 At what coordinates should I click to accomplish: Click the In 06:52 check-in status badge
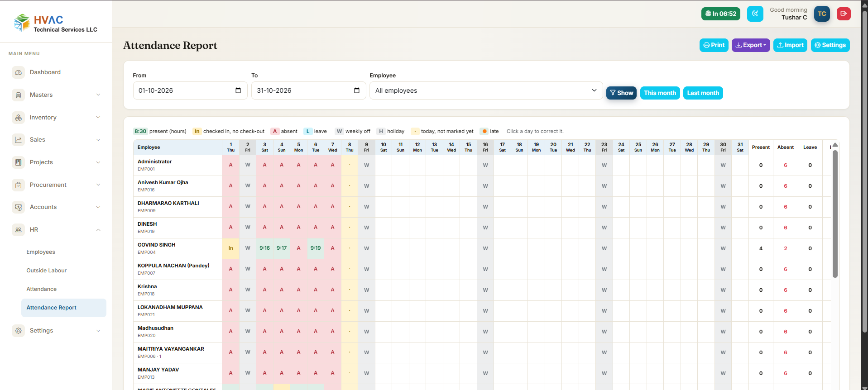721,14
